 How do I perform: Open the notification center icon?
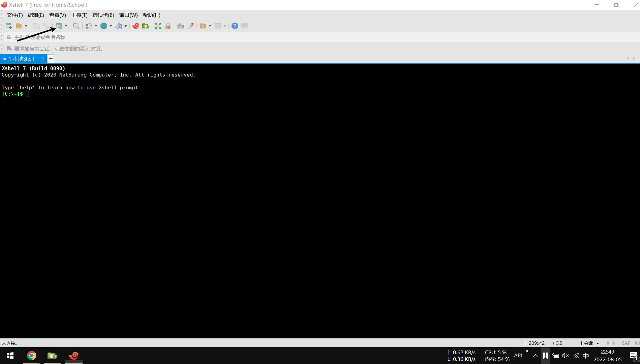click(633, 356)
